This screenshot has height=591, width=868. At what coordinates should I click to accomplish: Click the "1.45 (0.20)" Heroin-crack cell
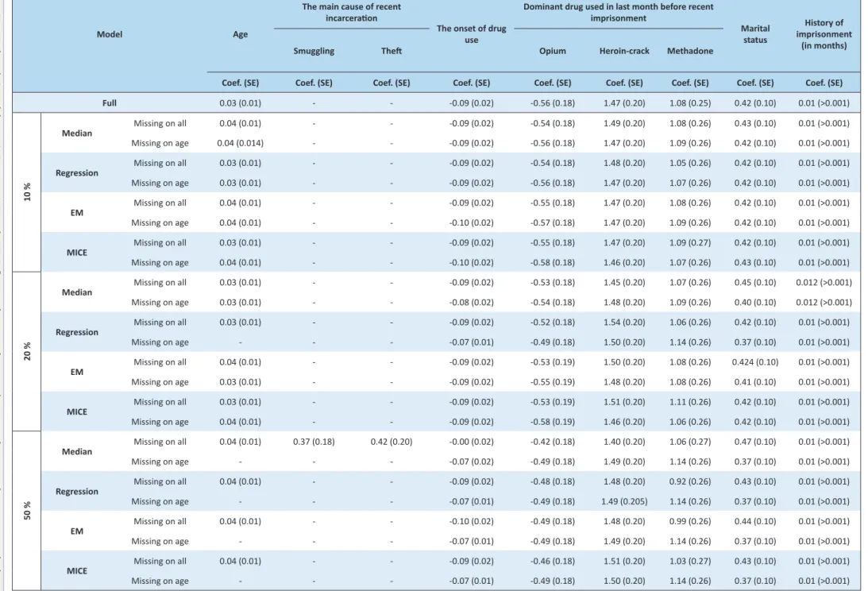tap(624, 282)
